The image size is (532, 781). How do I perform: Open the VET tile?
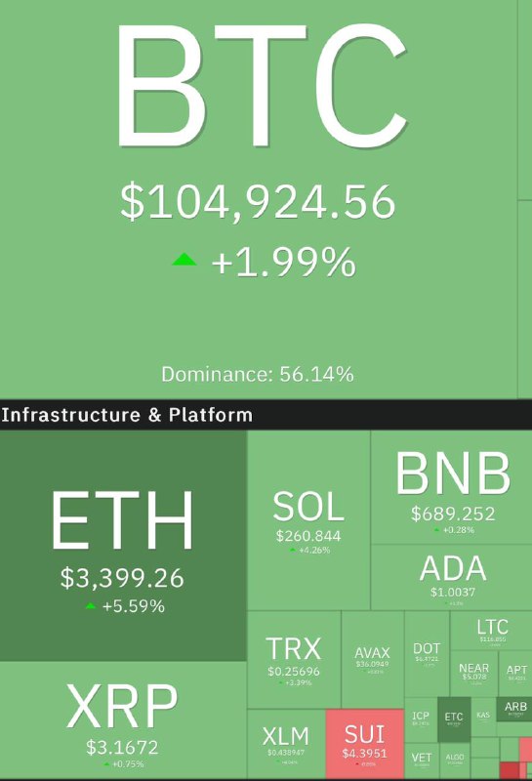tap(422, 760)
